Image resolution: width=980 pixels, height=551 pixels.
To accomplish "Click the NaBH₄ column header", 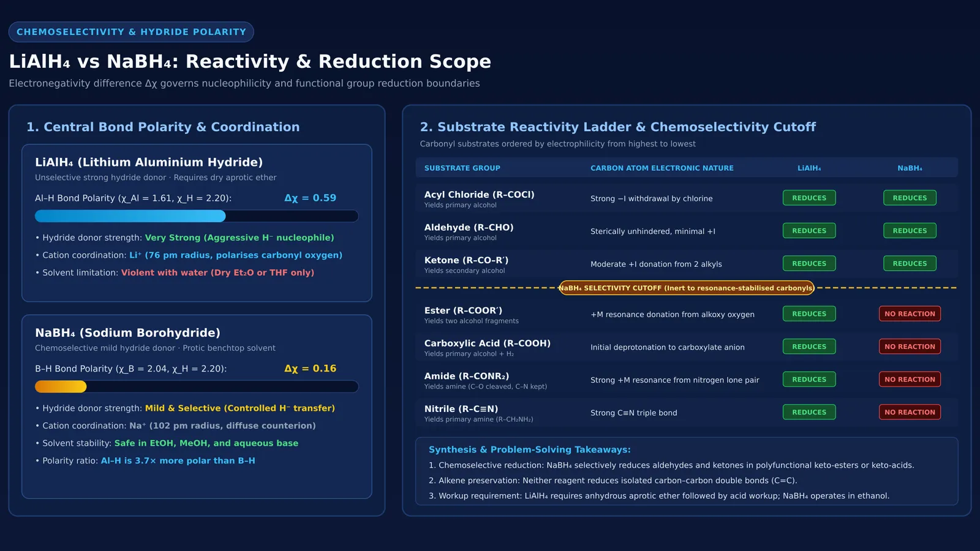I will click(x=910, y=168).
